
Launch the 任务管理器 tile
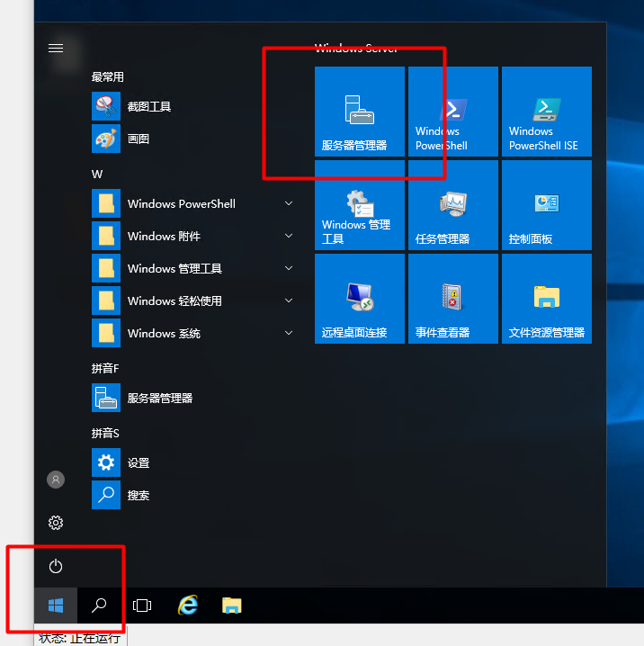453,205
